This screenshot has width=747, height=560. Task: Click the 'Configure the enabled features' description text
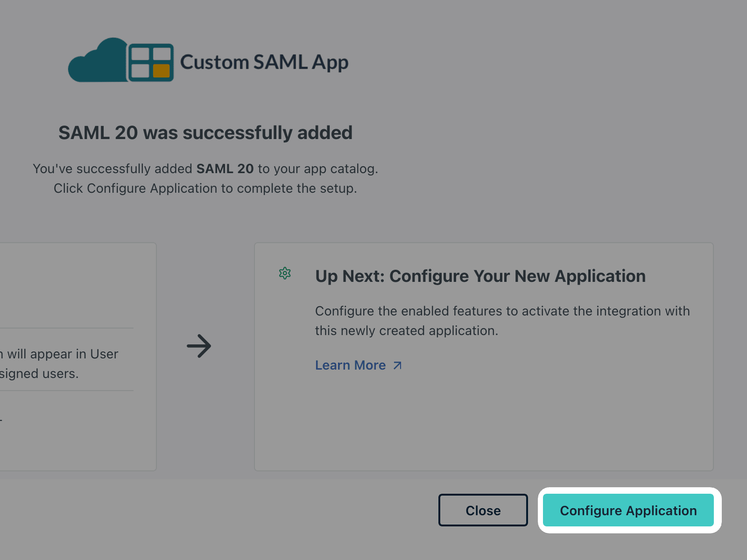(502, 311)
